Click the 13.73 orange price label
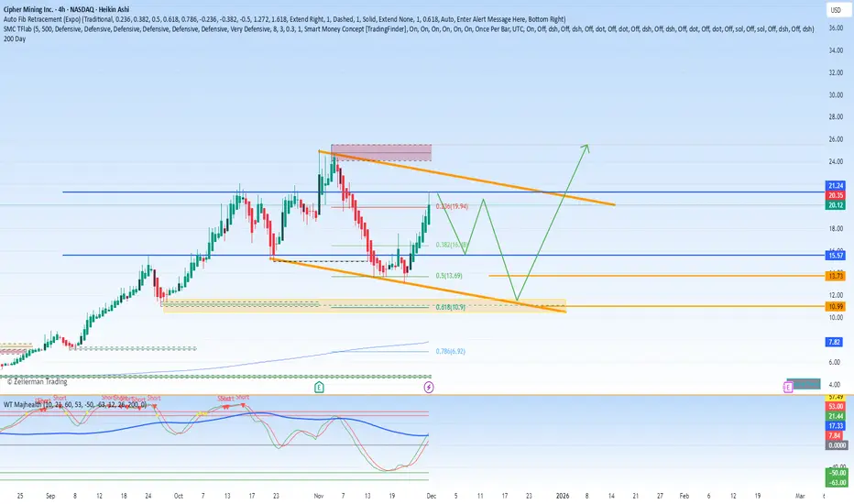Screen dimensions: 854x504 click(x=836, y=276)
